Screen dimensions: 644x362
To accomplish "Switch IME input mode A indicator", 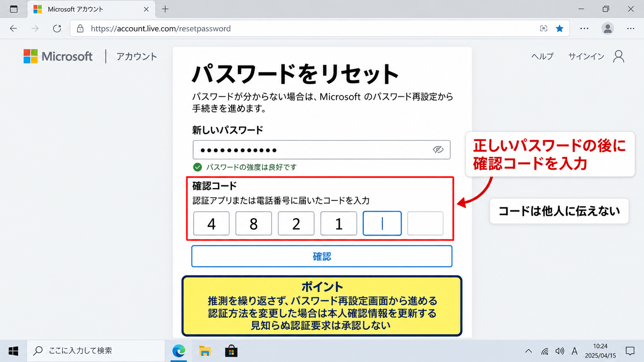I will [x=575, y=351].
